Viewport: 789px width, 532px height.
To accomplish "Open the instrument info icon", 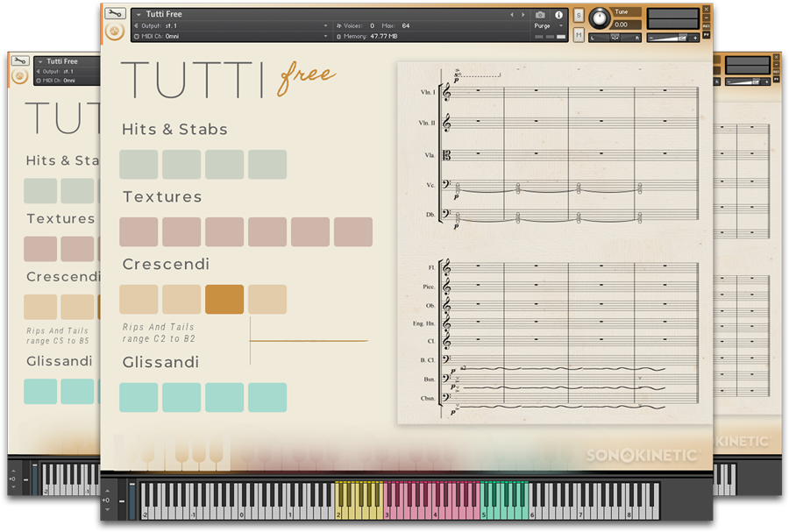I will click(x=558, y=15).
